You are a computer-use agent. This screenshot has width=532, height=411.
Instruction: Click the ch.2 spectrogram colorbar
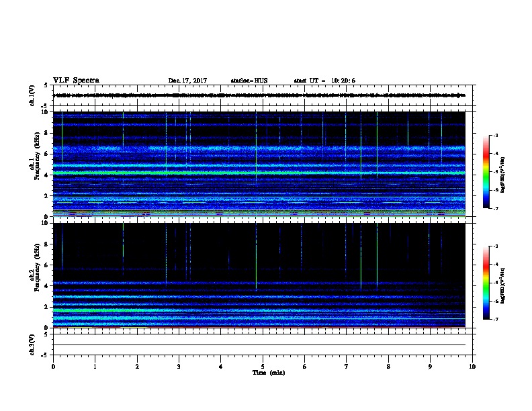pyautogui.click(x=486, y=283)
